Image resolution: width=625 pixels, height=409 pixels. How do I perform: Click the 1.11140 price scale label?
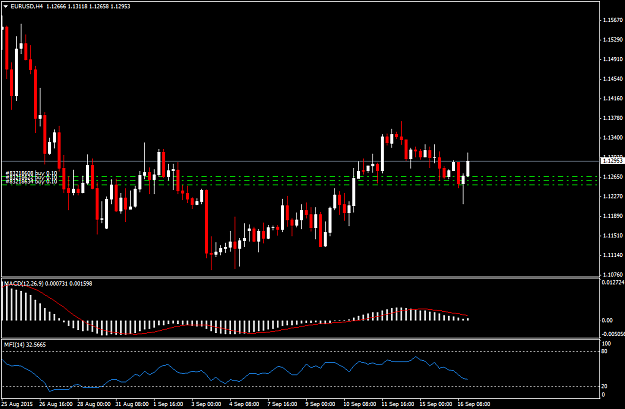click(613, 255)
